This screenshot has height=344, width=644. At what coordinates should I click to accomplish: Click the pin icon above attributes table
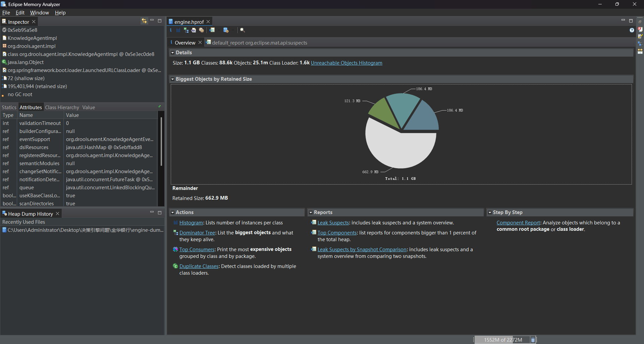159,107
